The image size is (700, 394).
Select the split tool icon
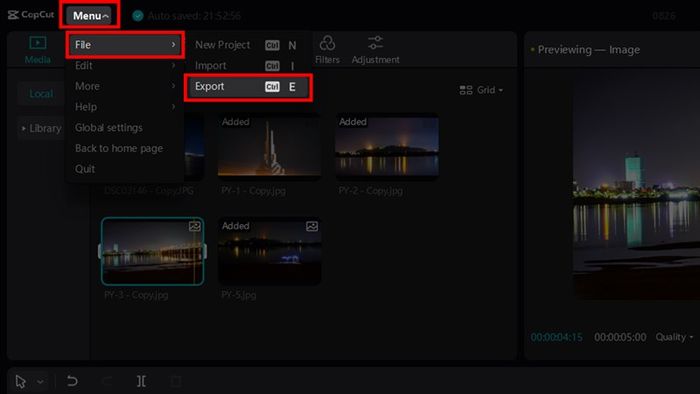(x=141, y=381)
